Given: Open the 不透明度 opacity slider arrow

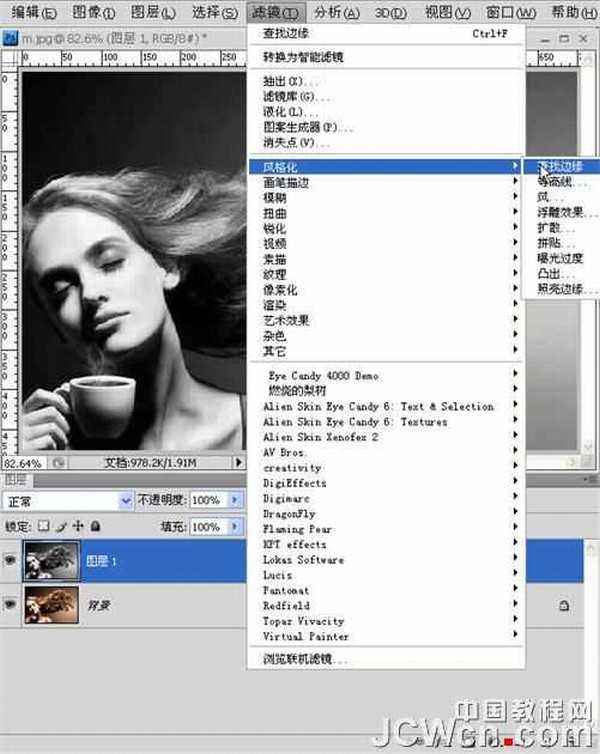Looking at the screenshot, I should pos(235,500).
